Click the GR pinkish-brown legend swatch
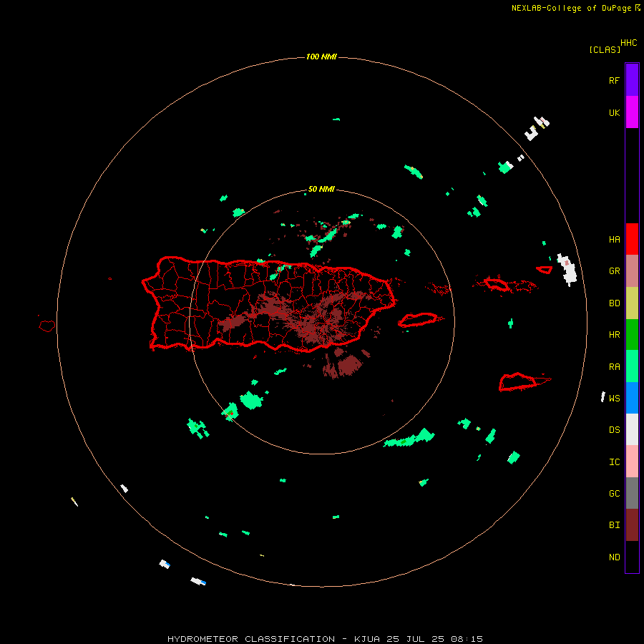Screen dimensions: 644x644 632,271
